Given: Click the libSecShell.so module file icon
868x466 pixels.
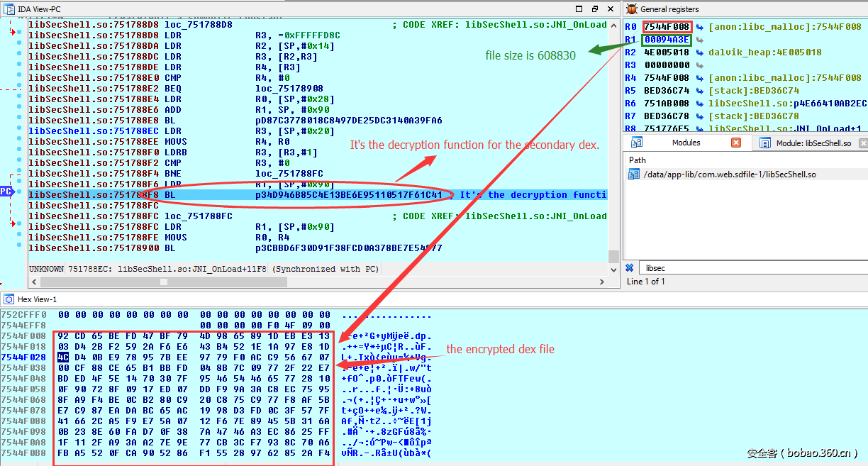Looking at the screenshot, I should click(x=634, y=174).
